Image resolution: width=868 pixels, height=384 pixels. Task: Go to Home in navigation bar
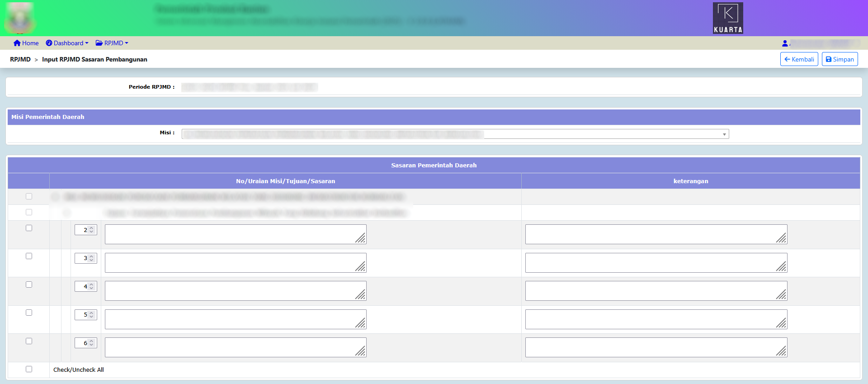click(30, 43)
